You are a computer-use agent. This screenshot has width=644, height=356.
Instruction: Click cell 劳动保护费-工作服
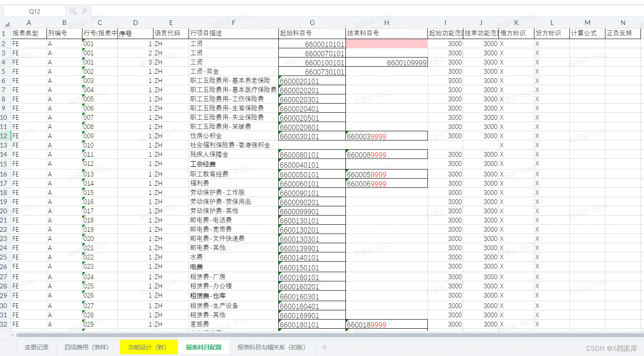click(x=234, y=192)
